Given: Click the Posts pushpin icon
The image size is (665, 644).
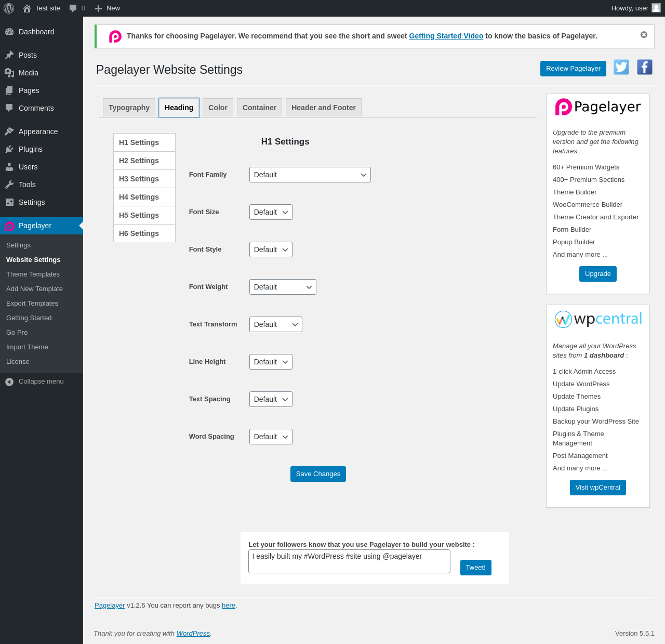Looking at the screenshot, I should [9, 55].
